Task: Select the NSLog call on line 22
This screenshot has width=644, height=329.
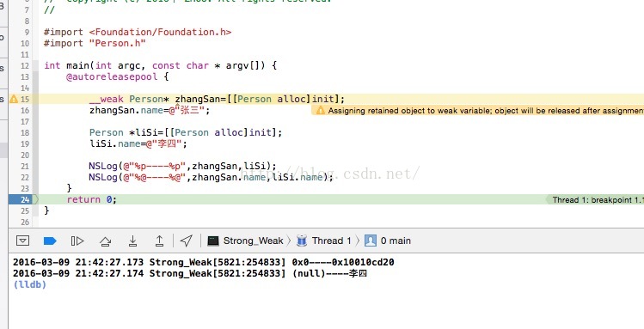Action: click(x=212, y=177)
